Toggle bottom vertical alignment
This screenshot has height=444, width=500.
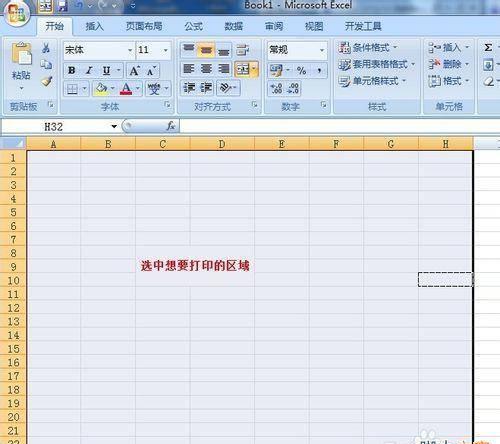click(x=224, y=50)
